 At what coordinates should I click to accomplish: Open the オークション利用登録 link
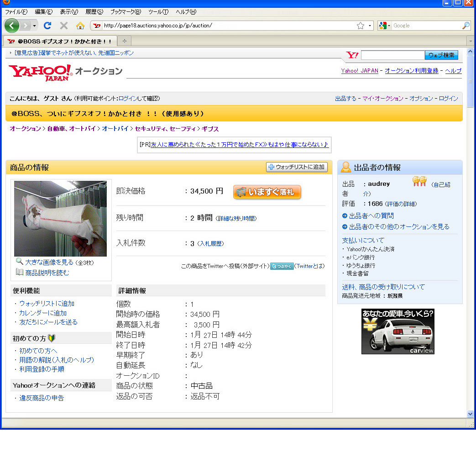click(x=411, y=70)
